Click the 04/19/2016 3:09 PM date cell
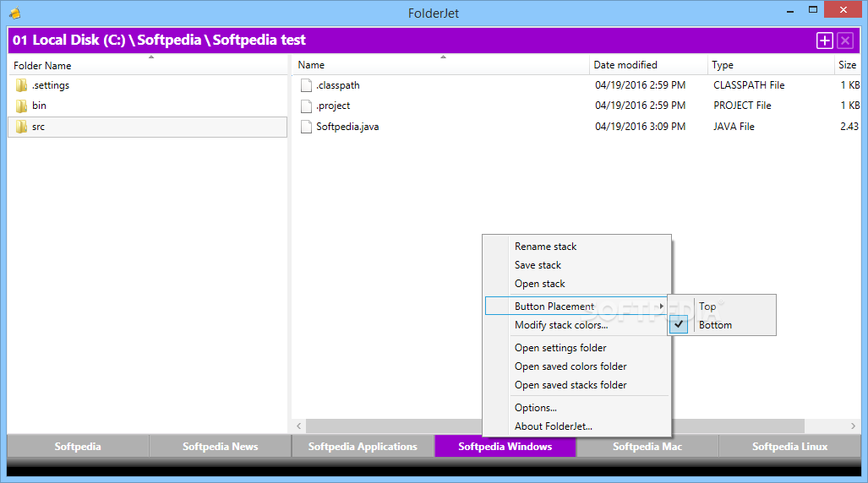Screen dimensions: 868x483 [640, 127]
